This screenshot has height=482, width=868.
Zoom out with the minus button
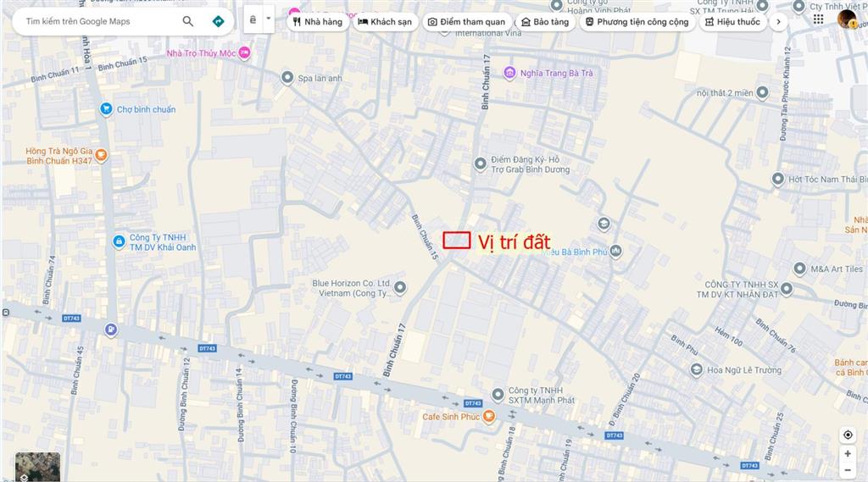[x=848, y=470]
